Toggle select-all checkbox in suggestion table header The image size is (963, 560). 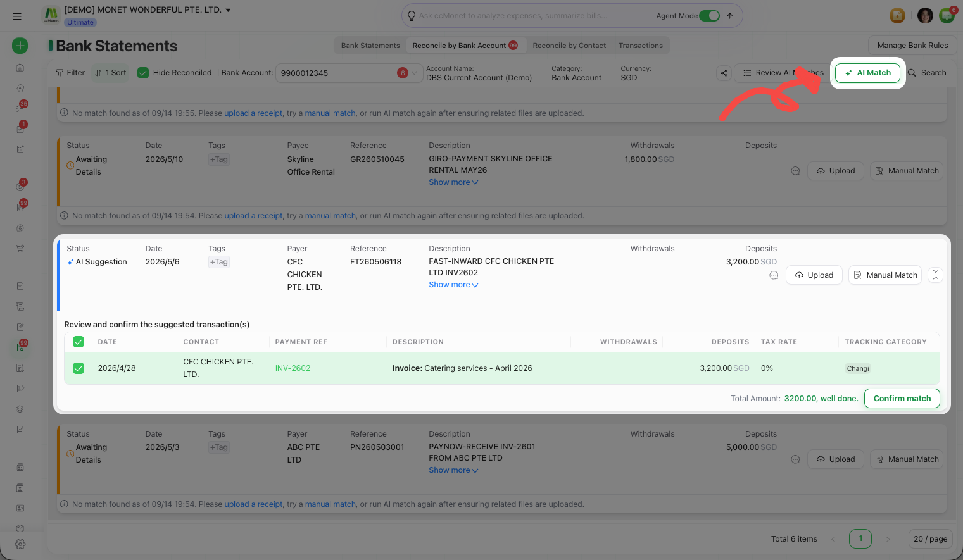point(79,342)
